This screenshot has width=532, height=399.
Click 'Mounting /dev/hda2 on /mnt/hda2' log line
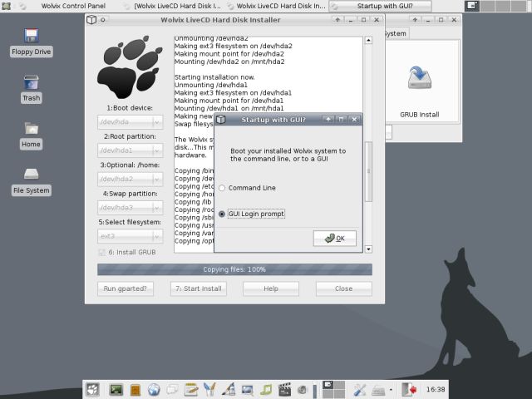pyautogui.click(x=229, y=62)
